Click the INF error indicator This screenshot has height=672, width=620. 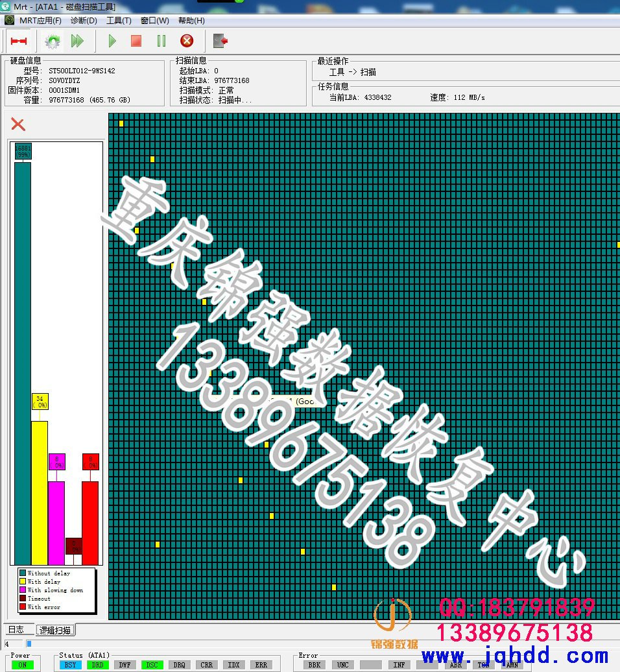(x=399, y=665)
